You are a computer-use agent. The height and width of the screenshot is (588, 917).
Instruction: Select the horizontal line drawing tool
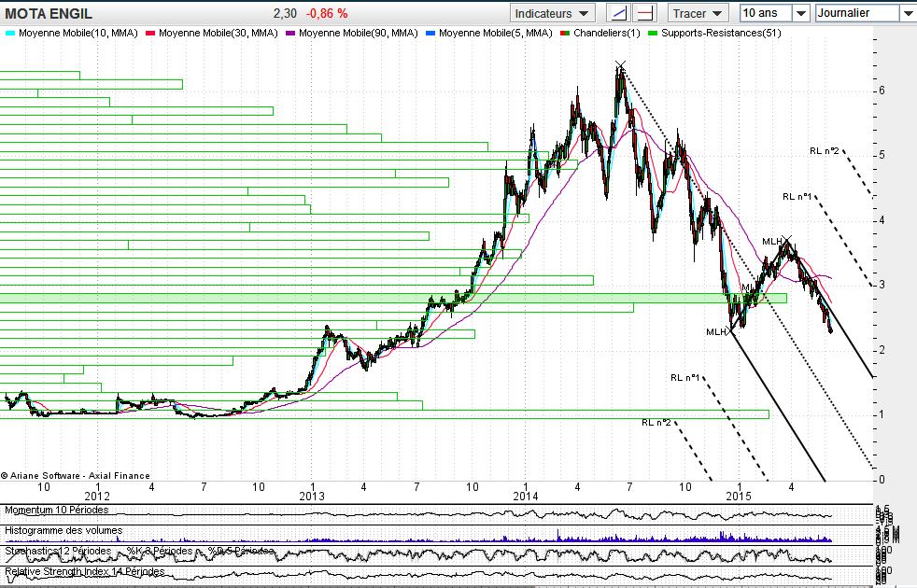pos(644,13)
